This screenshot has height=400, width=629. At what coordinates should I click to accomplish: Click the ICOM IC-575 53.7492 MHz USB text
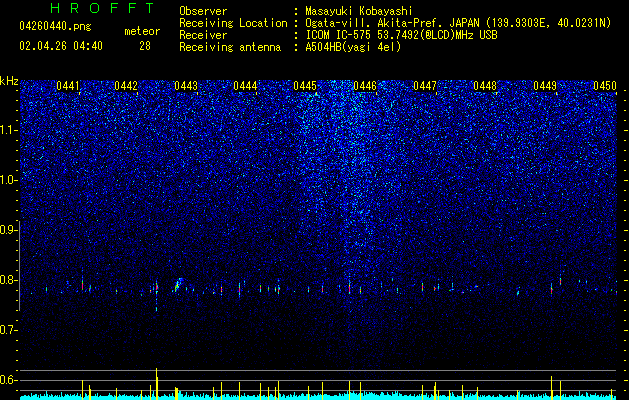coord(401,35)
